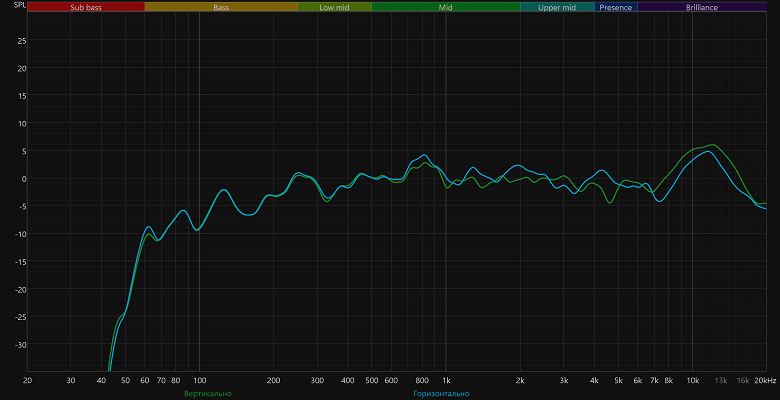Click the Upper mid band header
Screen dimensions: 780x400
point(557,7)
